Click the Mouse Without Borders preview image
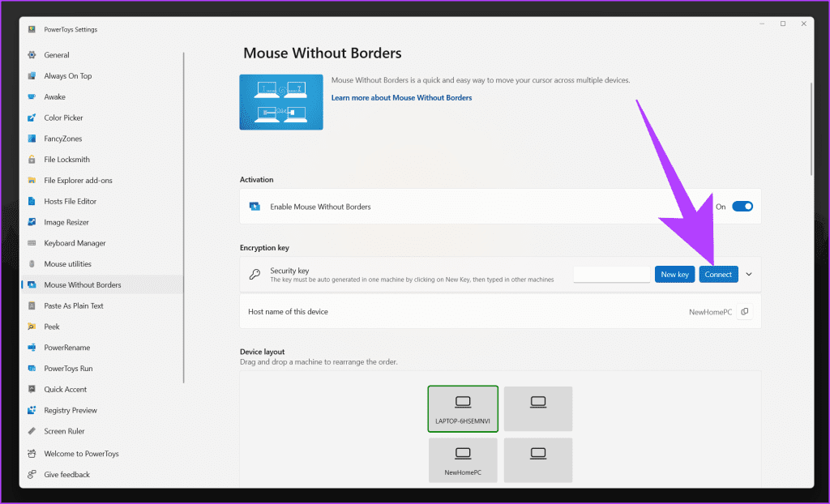830x504 pixels. point(281,102)
